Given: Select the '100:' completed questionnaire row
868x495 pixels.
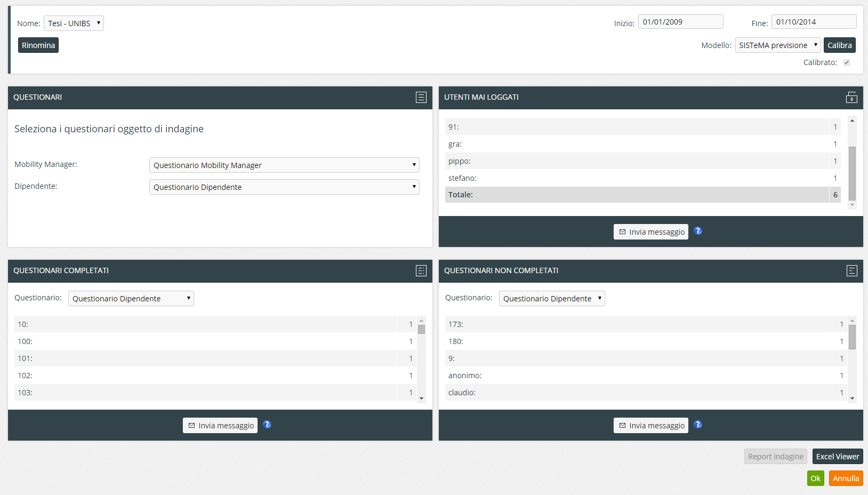Looking at the screenshot, I should (x=215, y=341).
